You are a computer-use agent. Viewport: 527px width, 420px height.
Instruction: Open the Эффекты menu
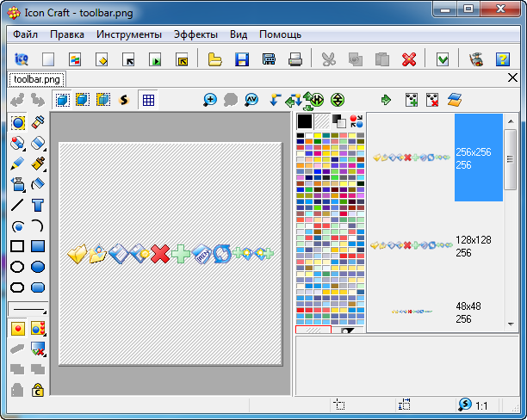[x=195, y=34]
